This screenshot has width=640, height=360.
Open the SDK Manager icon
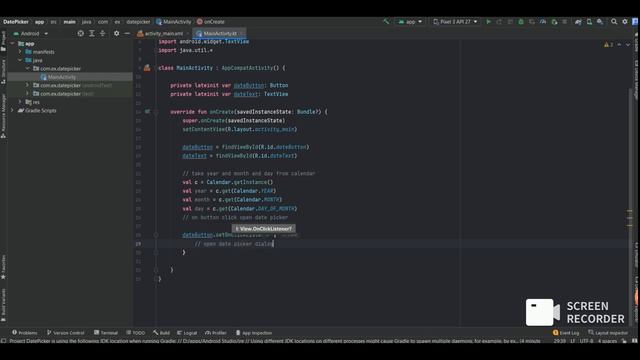point(600,22)
